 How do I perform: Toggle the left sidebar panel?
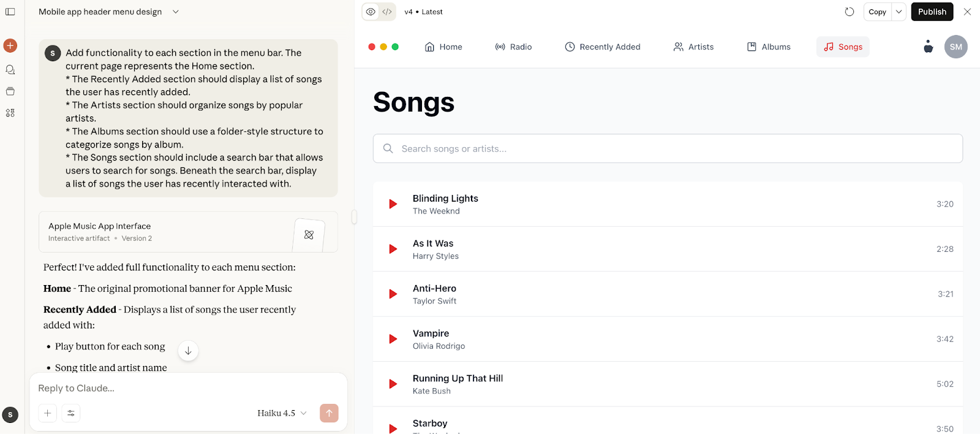10,12
